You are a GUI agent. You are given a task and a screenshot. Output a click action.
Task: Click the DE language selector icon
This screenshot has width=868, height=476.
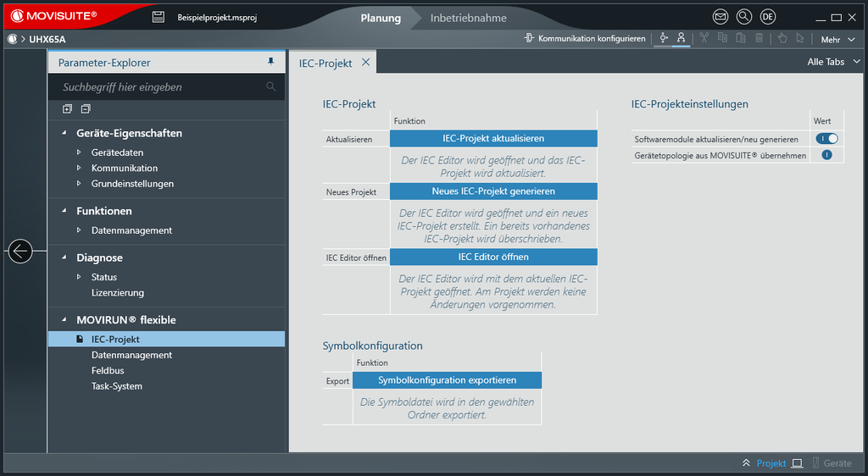[x=768, y=17]
